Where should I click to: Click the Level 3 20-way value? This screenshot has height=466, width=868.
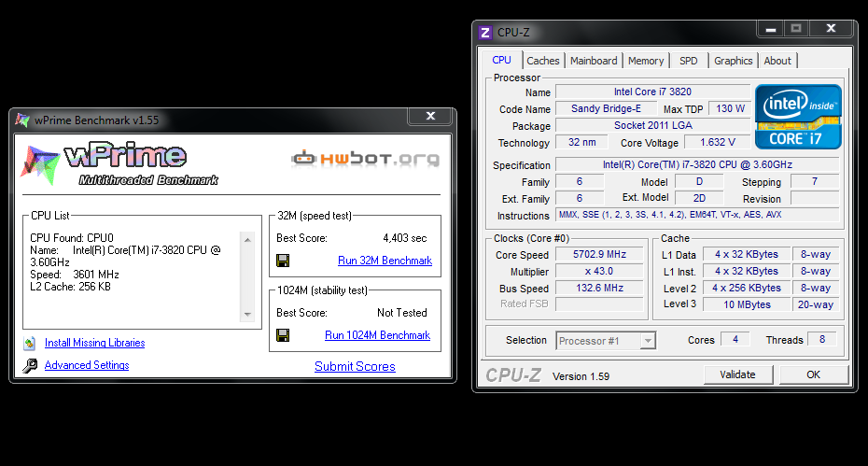pos(816,304)
